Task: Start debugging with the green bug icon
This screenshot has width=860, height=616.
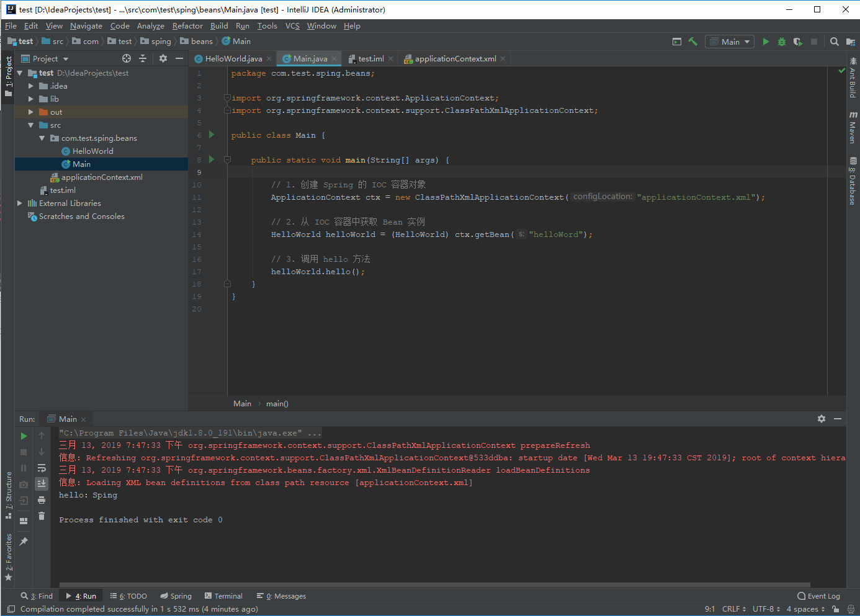Action: click(x=782, y=42)
